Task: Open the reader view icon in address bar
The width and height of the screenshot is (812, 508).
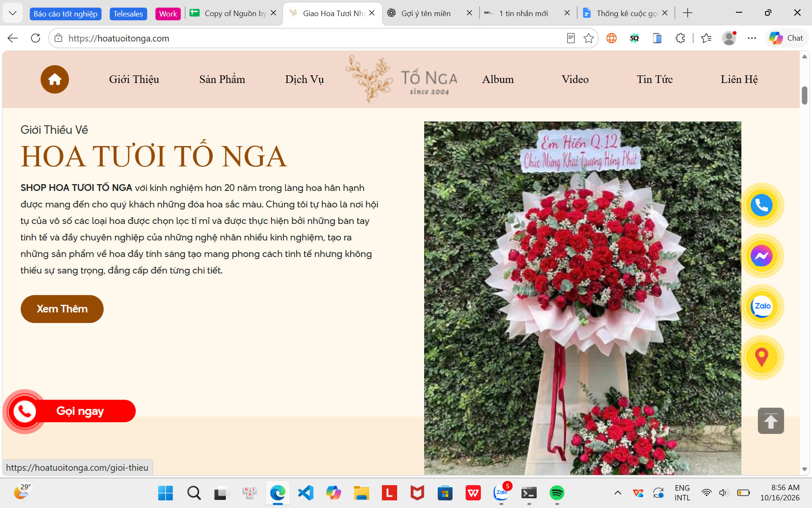Action: [571, 39]
